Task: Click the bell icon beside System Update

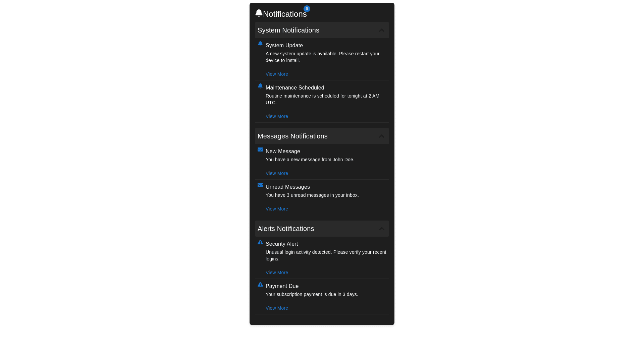Action: pos(260,44)
